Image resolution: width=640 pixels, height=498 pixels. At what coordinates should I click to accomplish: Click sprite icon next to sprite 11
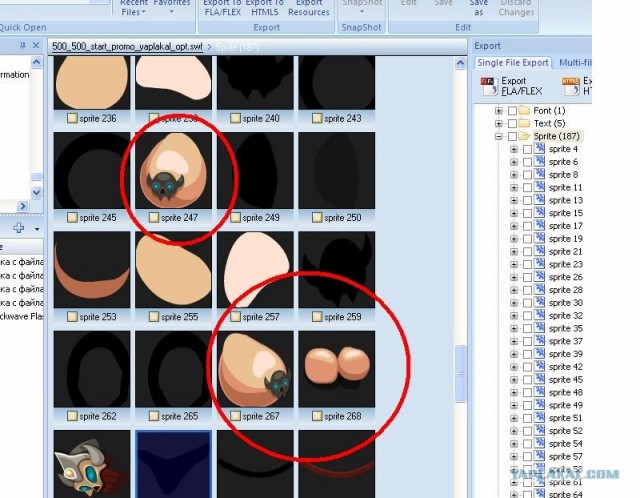point(539,187)
